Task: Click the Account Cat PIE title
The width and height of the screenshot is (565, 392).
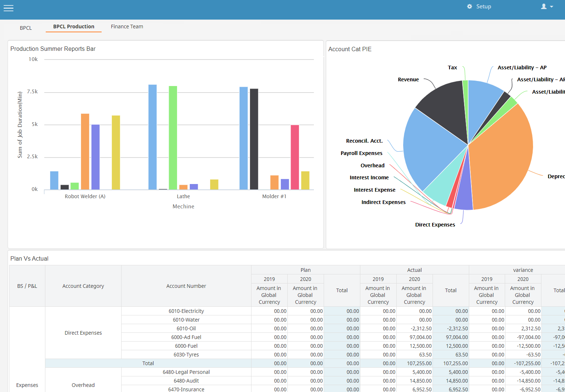Action: tap(350, 49)
